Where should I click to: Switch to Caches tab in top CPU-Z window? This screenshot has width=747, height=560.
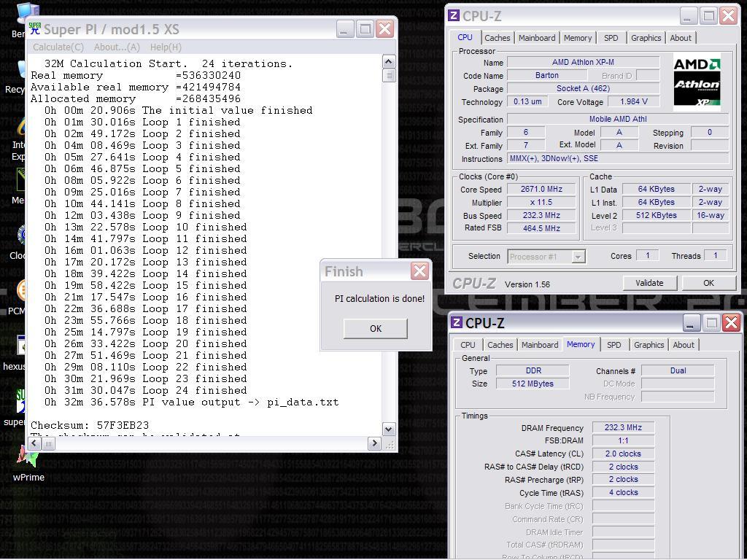[497, 38]
